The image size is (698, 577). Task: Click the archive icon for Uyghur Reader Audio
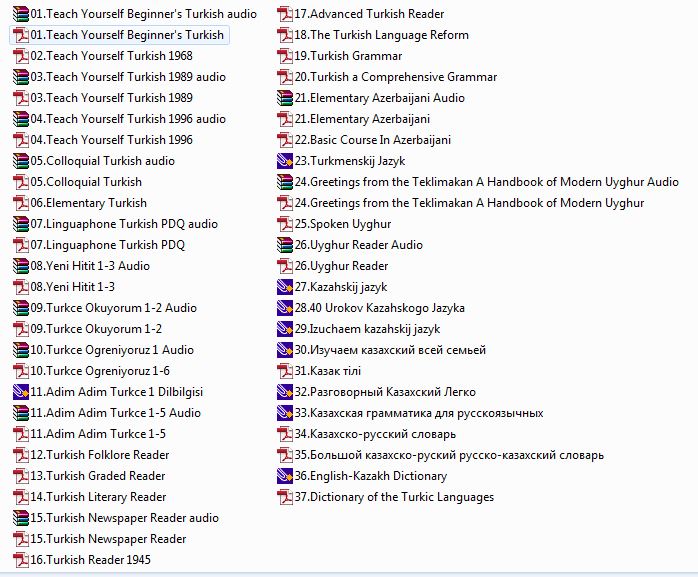(285, 245)
